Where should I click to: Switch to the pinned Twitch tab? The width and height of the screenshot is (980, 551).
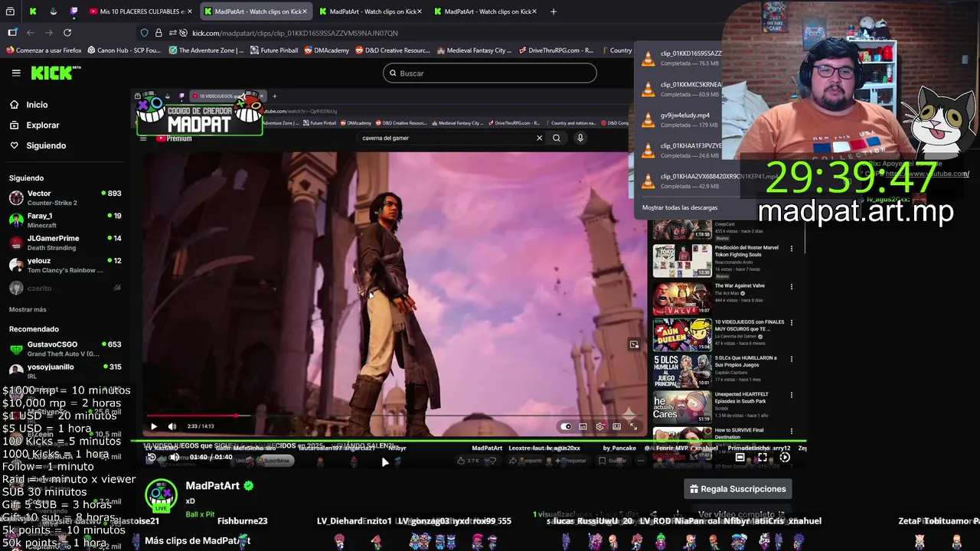[73, 11]
